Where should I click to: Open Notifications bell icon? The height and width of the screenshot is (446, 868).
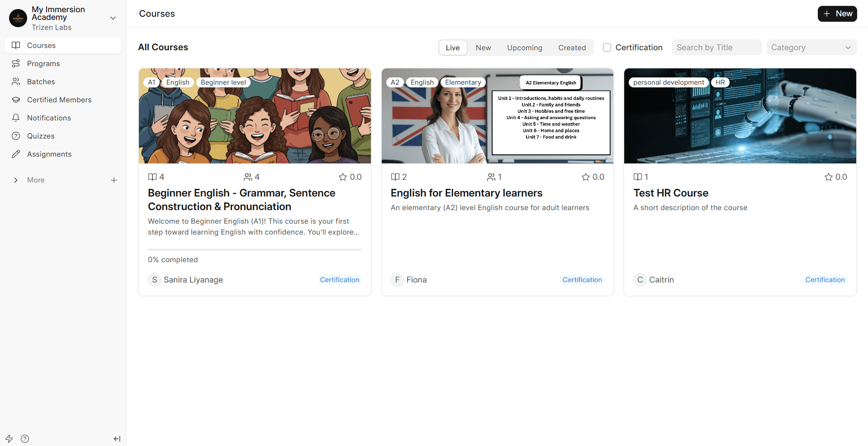coord(16,118)
